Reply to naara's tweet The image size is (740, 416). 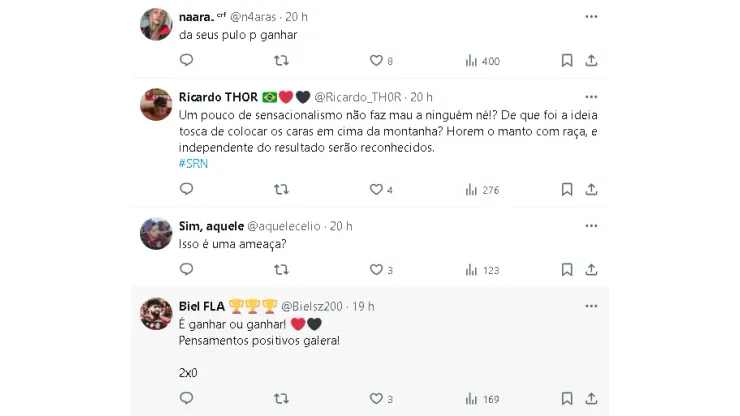click(186, 61)
